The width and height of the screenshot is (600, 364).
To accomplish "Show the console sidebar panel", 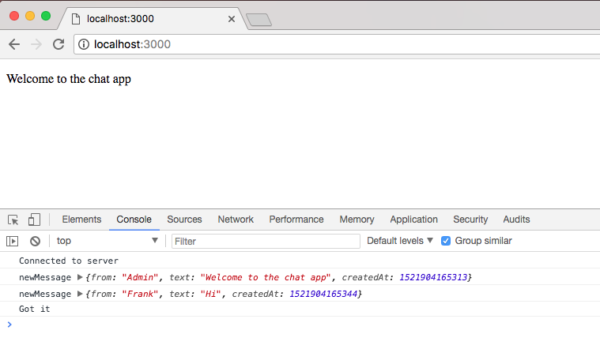I will point(13,241).
